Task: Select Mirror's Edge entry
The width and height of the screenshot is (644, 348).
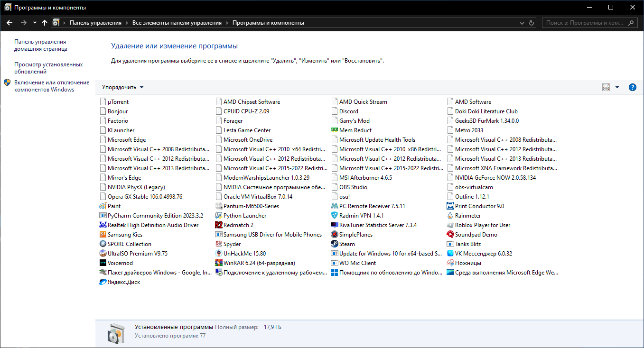Action: tap(121, 178)
